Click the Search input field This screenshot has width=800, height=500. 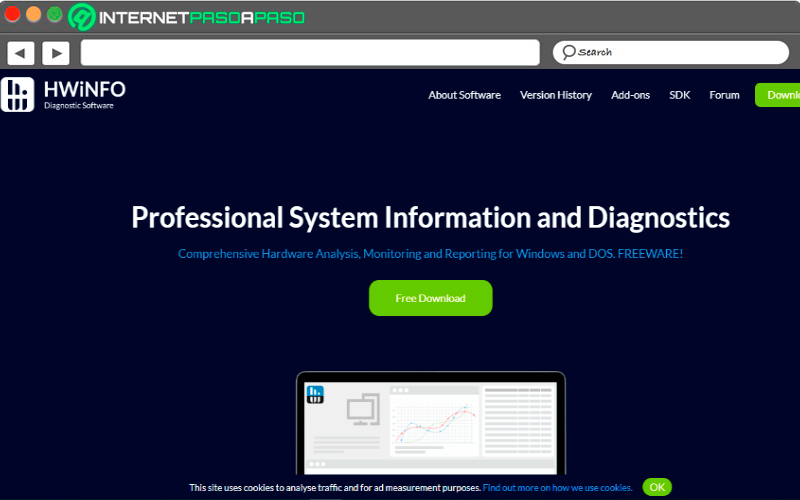[671, 53]
